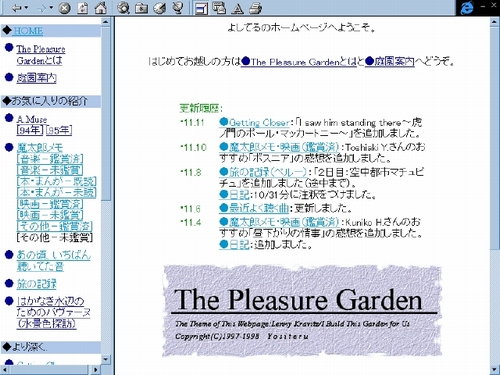Viewport: 500px width, 375px height.
Task: Click the 11.10 date text
Action: point(193,147)
